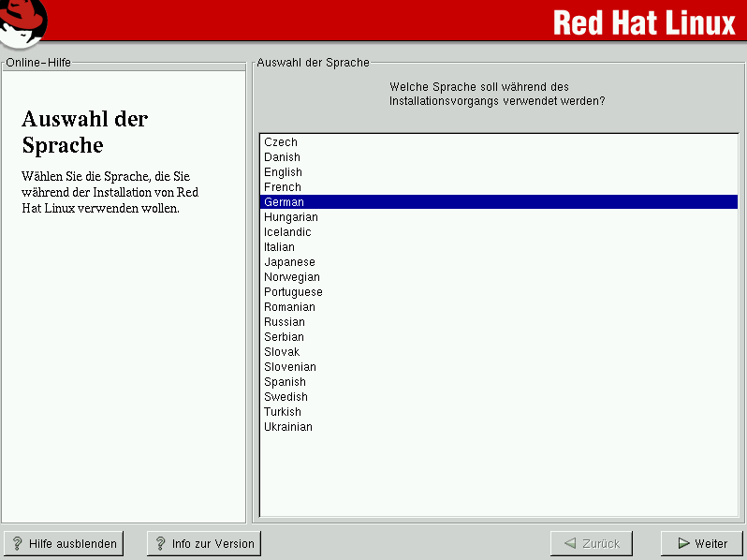Image resolution: width=747 pixels, height=560 pixels.
Task: Choose Hungarian in the language list
Action: pyautogui.click(x=291, y=217)
